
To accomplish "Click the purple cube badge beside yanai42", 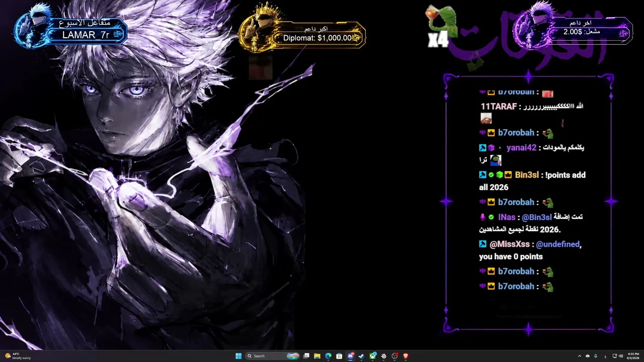I will click(492, 148).
